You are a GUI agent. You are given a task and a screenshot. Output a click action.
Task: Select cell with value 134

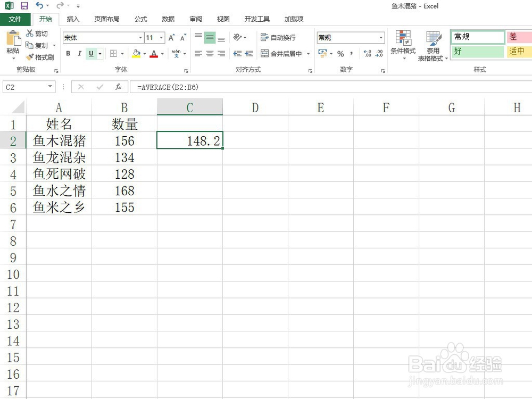[x=124, y=157]
